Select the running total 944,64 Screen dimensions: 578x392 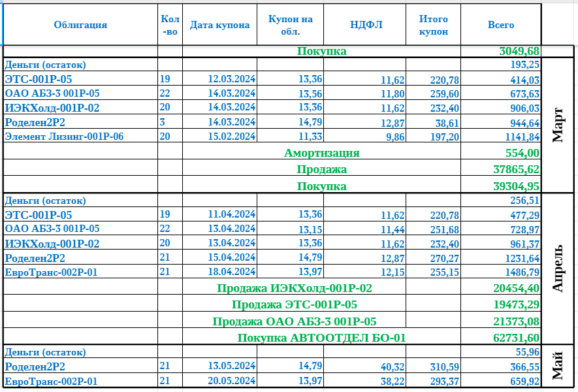click(x=525, y=123)
